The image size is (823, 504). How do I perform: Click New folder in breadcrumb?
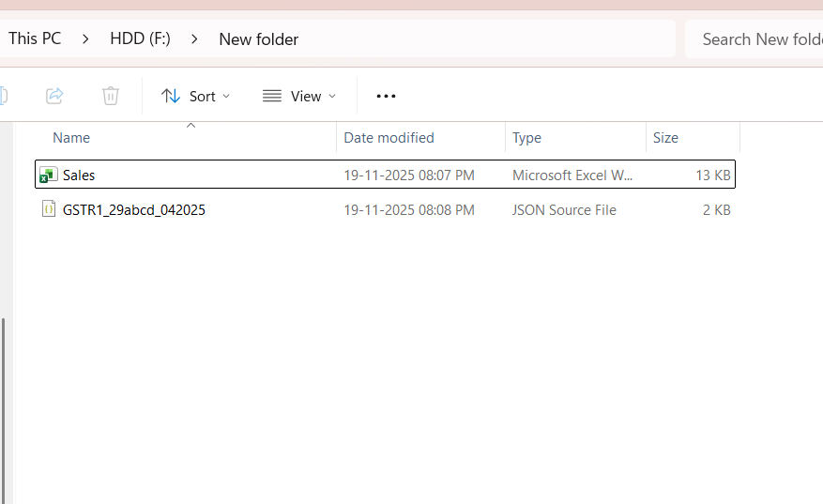pyautogui.click(x=259, y=39)
